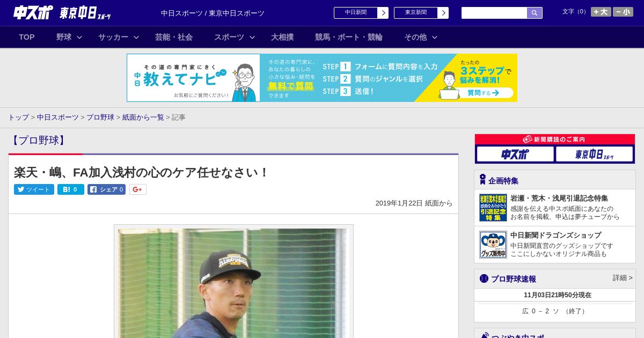The image size is (644, 338).
Task: Go to TOP in navigation bar
Action: pyautogui.click(x=27, y=37)
